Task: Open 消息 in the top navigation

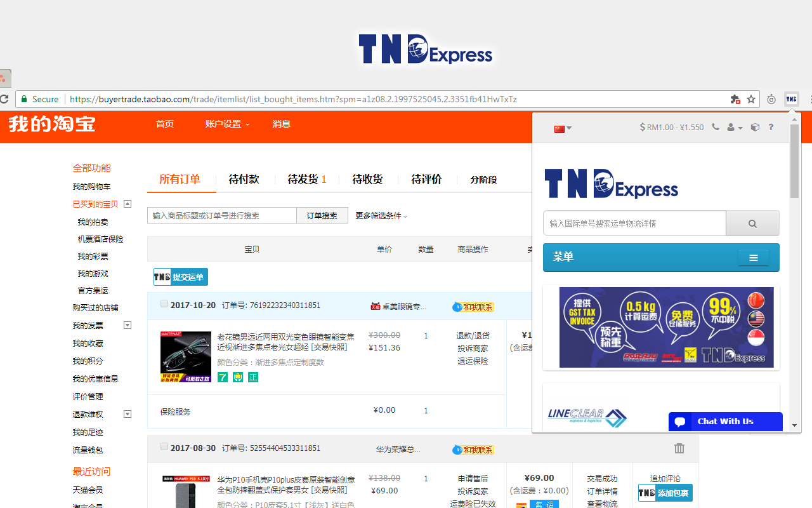Action: coord(282,124)
